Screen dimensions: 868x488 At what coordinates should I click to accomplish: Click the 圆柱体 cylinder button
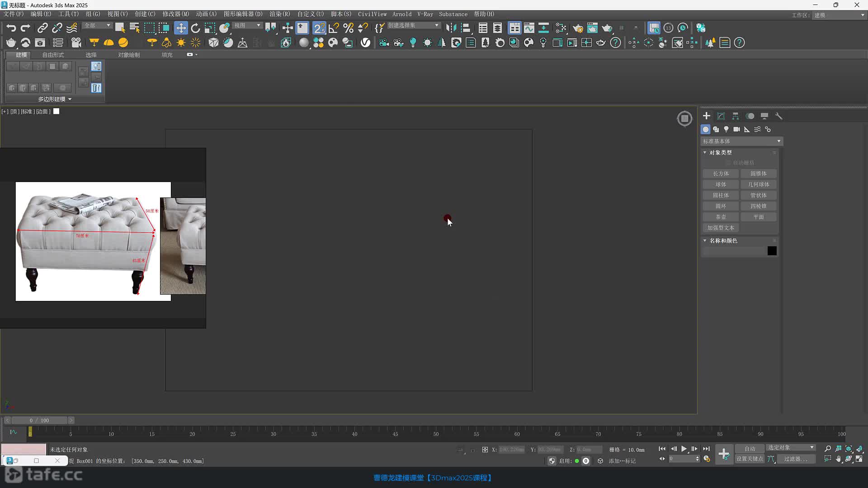(721, 195)
